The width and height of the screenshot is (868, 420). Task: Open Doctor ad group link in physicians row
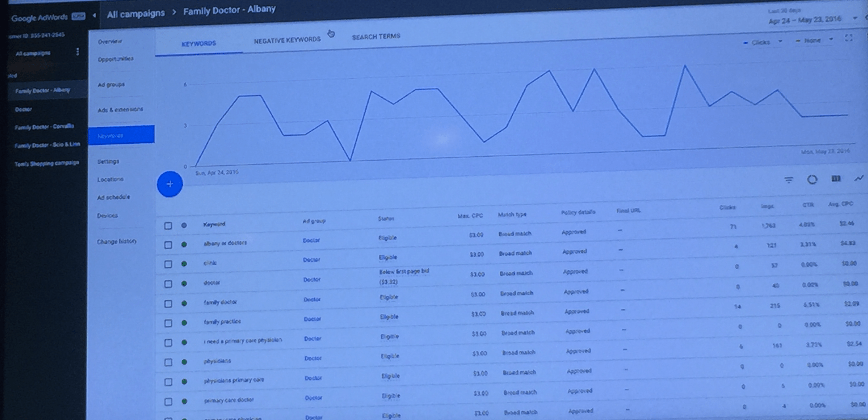[313, 358]
